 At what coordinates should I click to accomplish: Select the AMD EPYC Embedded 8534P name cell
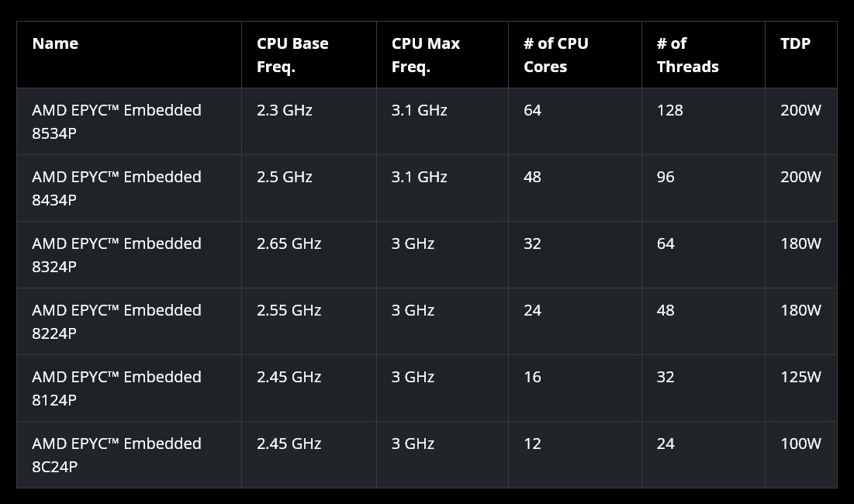(116, 122)
